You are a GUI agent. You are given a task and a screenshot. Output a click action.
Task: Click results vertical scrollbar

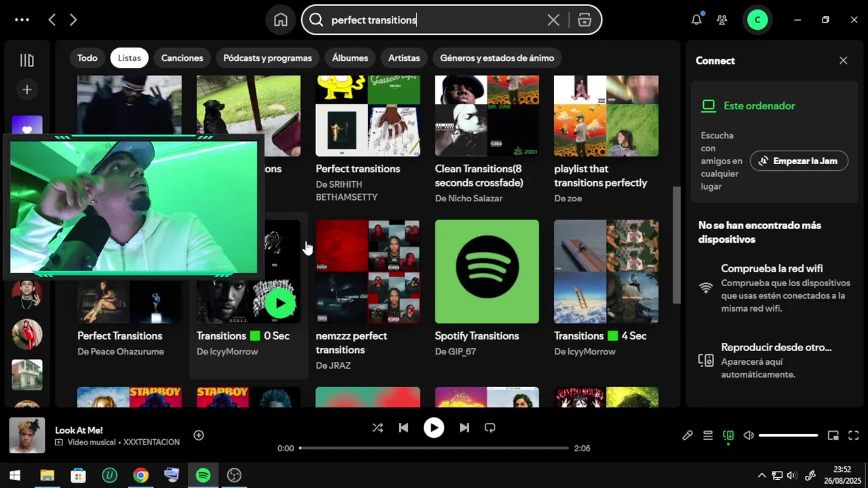(676, 244)
